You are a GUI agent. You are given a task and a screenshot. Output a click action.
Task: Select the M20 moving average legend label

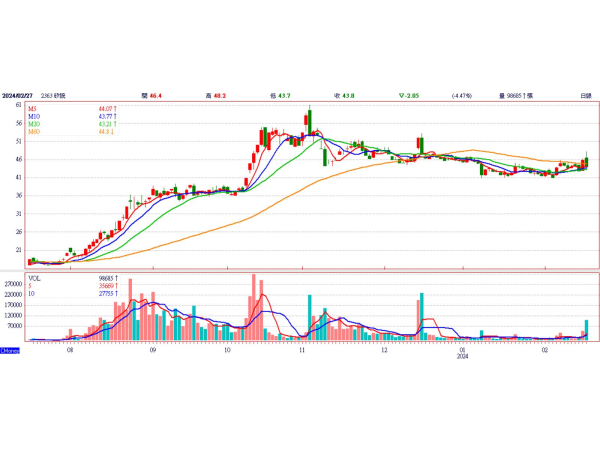(x=34, y=124)
